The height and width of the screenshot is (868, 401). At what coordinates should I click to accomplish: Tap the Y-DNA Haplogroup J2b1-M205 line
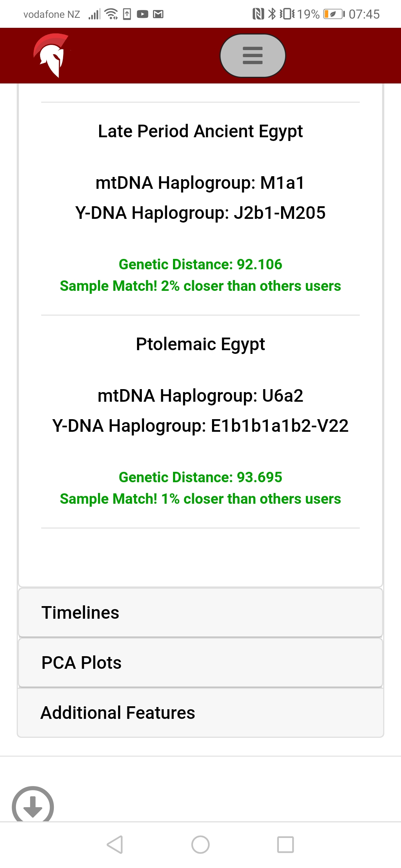[x=200, y=213]
